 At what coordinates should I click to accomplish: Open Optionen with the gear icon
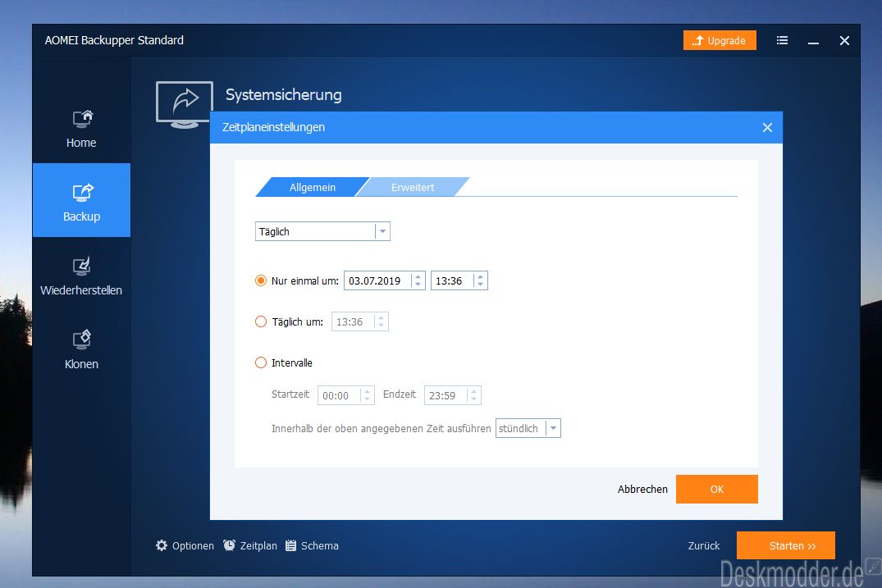tap(185, 546)
